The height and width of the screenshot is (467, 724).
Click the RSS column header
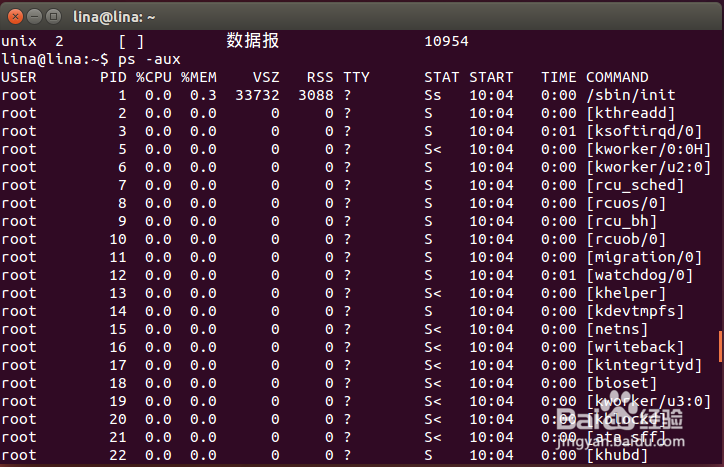tap(320, 77)
